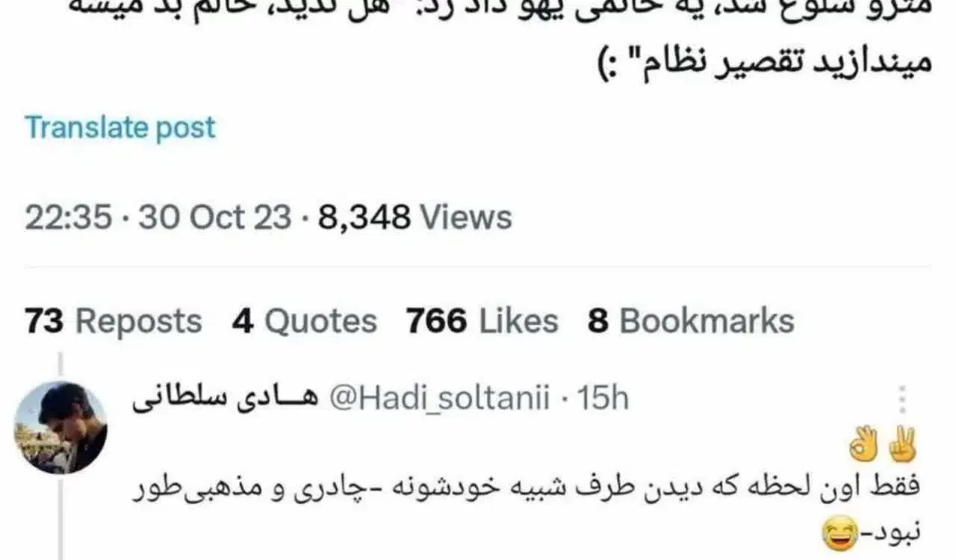Open the 73 Reposts list
Viewport: 956px width, 560px height.
click(114, 322)
